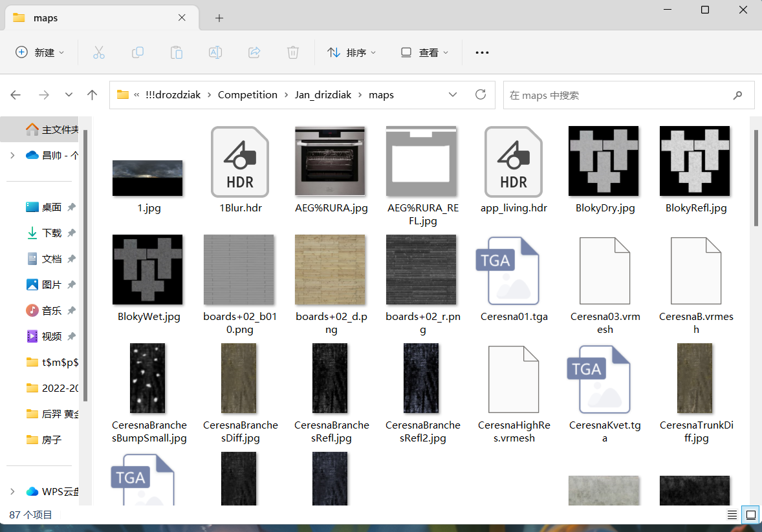Select the AEG%RURA.jpg oven thumbnail

click(330, 161)
